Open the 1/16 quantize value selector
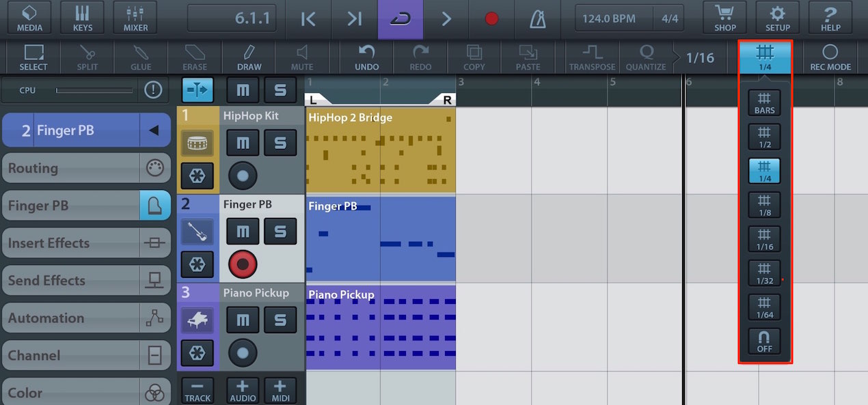 click(x=701, y=57)
